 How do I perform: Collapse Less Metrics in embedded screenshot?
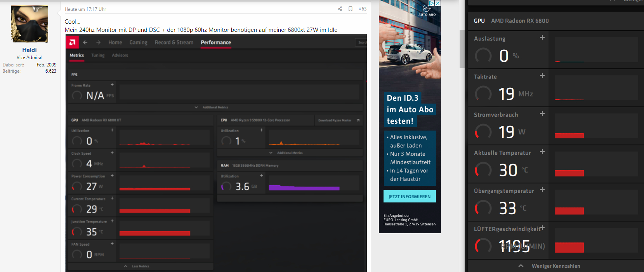(x=137, y=266)
